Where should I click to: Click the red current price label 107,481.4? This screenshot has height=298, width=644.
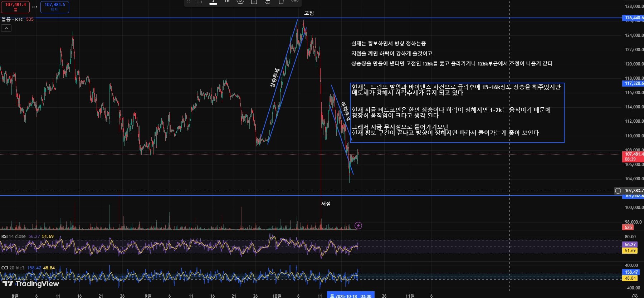pos(633,157)
